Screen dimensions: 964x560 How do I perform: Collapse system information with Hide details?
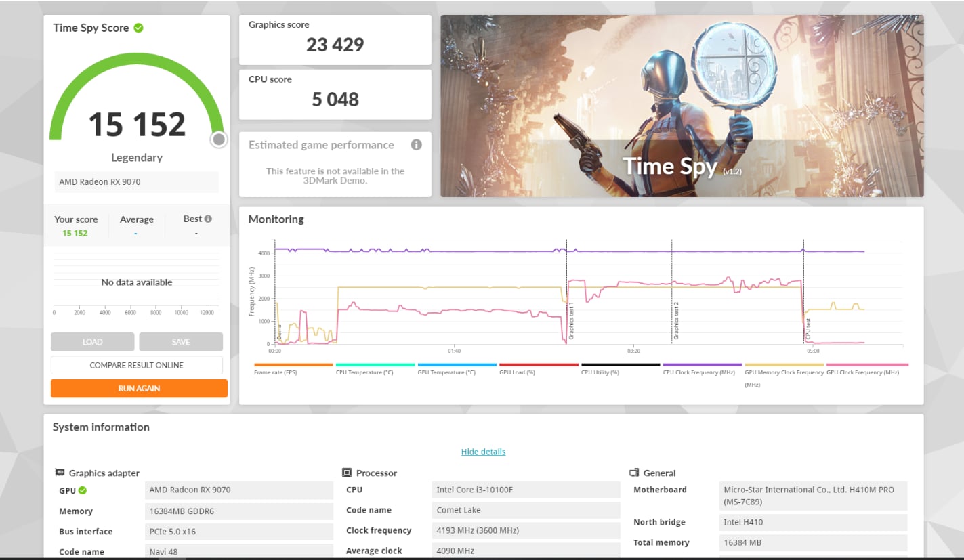483,452
